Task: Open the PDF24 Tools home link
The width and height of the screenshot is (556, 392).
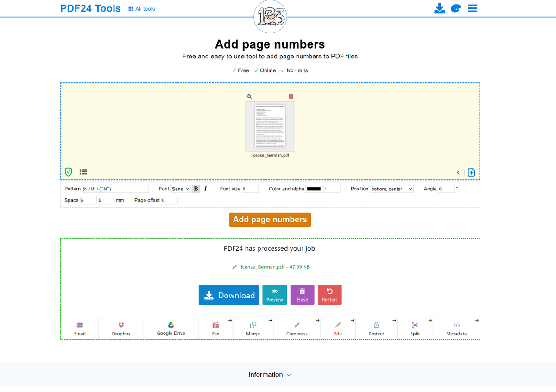Action: (90, 8)
